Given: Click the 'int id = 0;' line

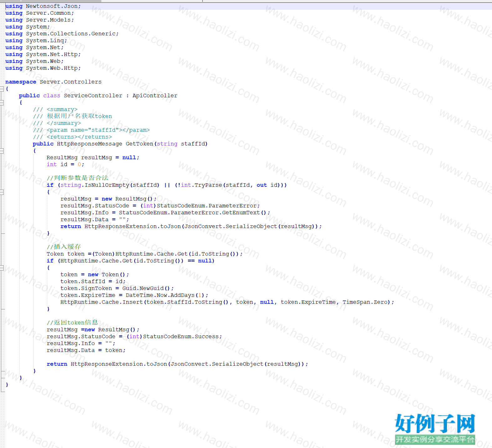Looking at the screenshot, I should (65, 164).
